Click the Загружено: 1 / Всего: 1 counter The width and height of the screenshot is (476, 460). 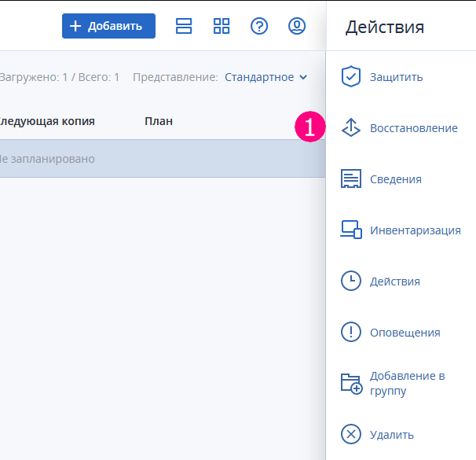[59, 77]
